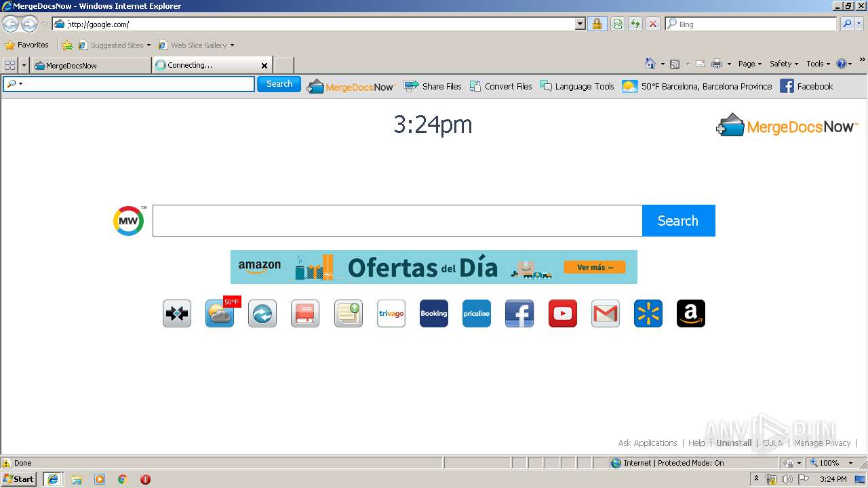This screenshot has width=868, height=488.
Task: Open the red book dictionary shortcut icon
Action: click(305, 314)
